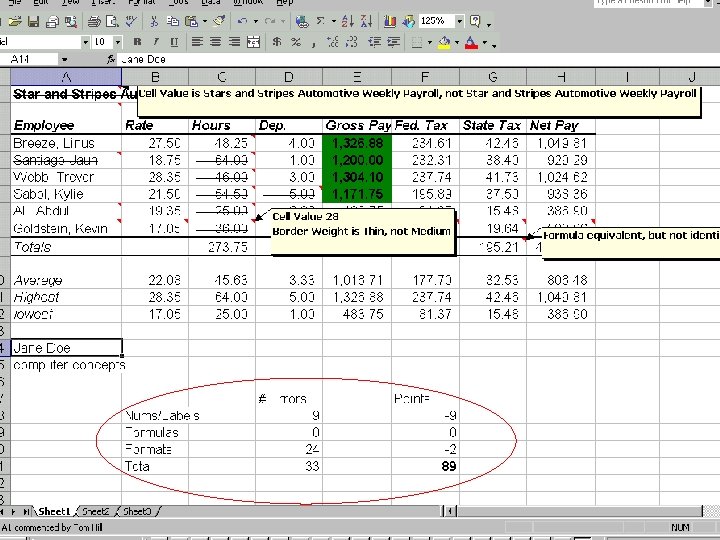Open the Name Box dropdown arrow
This screenshot has height=540, width=720.
[x=64, y=60]
